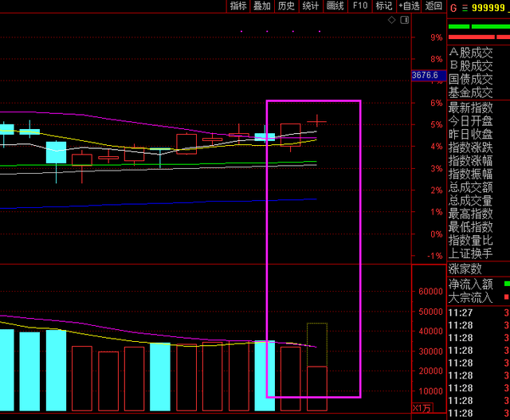Open the 统计 statistics menu

(311, 6)
